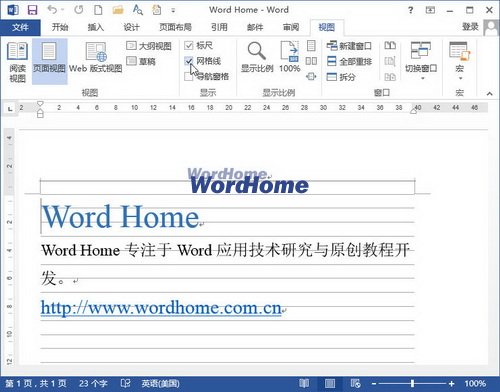This screenshot has height=392, width=500.
Task: Switch to the 审阅 Review tab
Action: pyautogui.click(x=291, y=27)
